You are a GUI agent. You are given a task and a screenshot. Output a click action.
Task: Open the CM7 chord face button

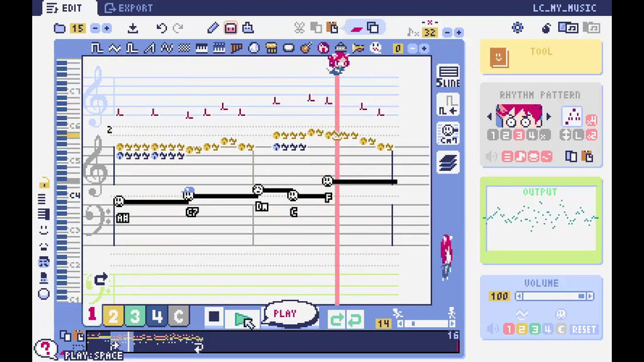click(x=447, y=134)
